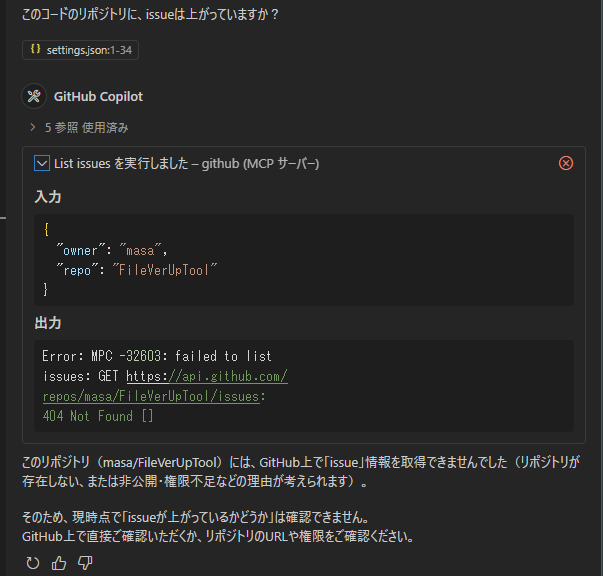Click the red error circle icon
Viewport: 603px width, 576px height.
[x=566, y=163]
